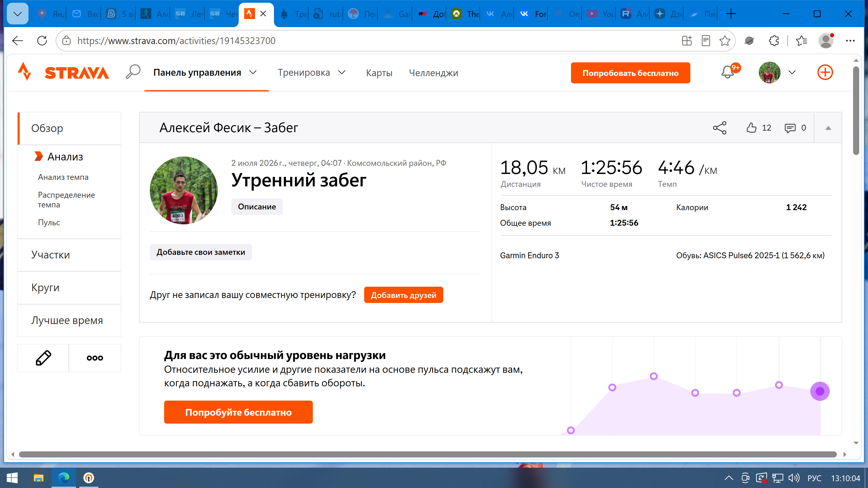Open Анализ темпа sub-item

tap(63, 177)
